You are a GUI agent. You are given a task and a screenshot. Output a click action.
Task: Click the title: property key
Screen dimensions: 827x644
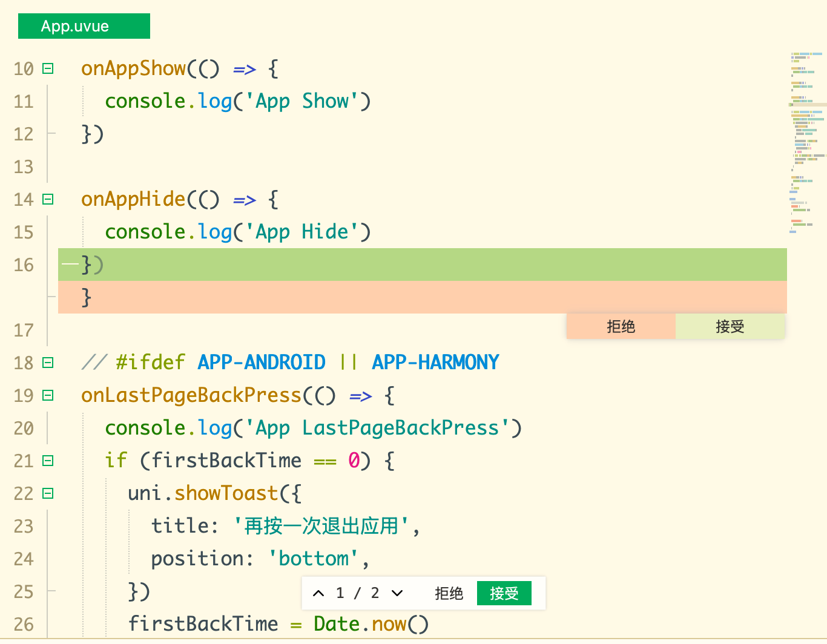(185, 526)
